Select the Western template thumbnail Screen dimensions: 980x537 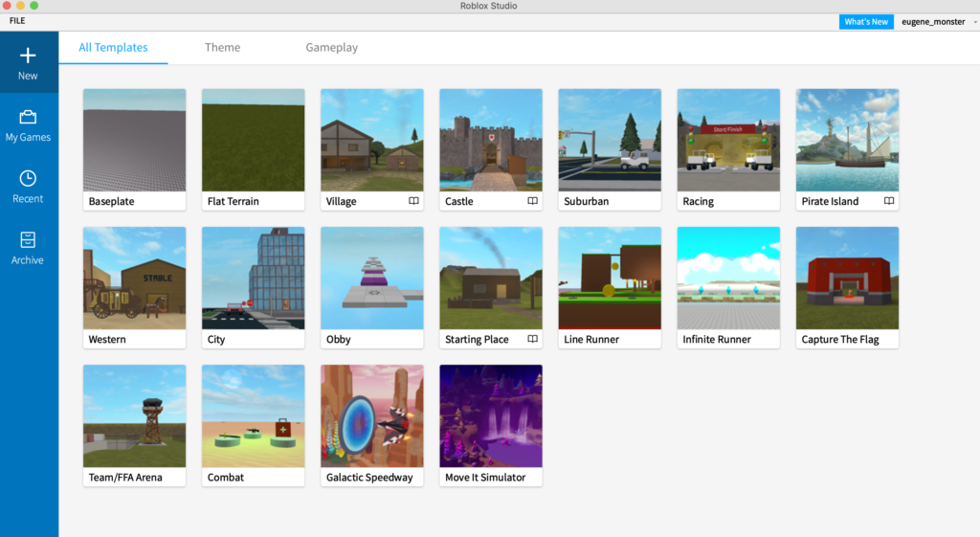coord(134,279)
